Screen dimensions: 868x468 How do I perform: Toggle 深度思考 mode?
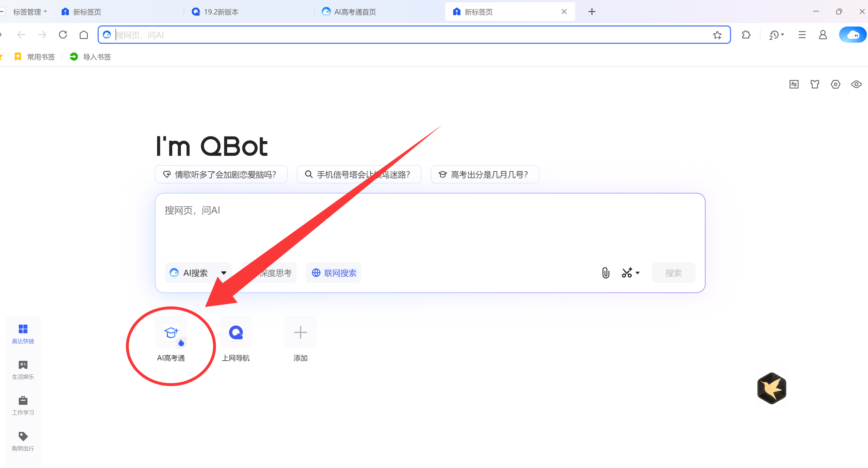[269, 273]
